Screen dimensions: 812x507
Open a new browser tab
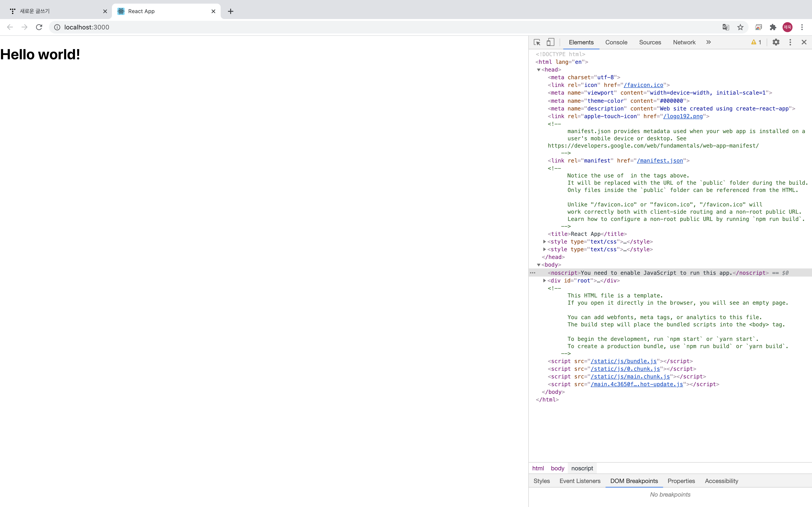click(230, 11)
